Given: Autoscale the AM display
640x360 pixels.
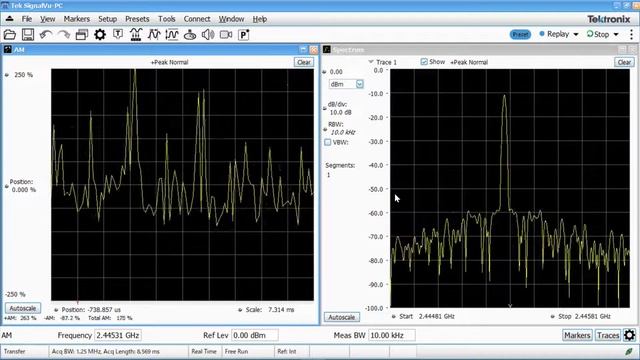Looking at the screenshot, I should pyautogui.click(x=23, y=308).
